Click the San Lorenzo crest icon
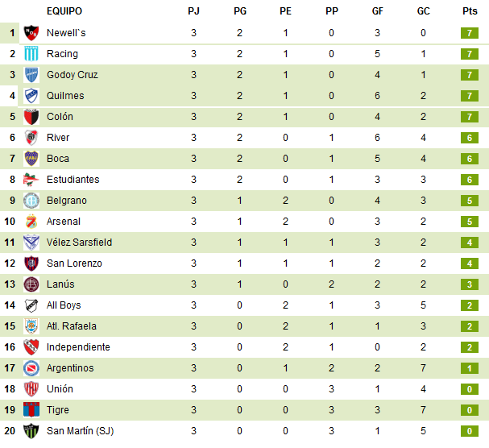The width and height of the screenshot is (489, 448). click(31, 263)
